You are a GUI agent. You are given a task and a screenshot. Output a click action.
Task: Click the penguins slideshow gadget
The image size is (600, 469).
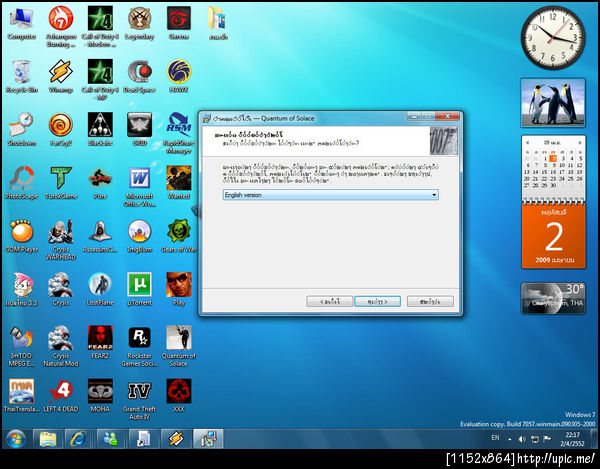pyautogui.click(x=553, y=103)
